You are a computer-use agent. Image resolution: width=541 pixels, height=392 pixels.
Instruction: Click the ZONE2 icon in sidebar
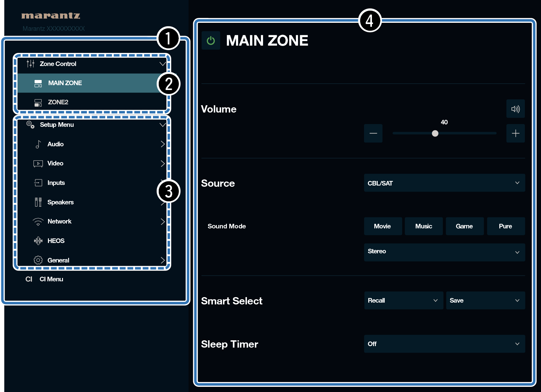pyautogui.click(x=38, y=102)
